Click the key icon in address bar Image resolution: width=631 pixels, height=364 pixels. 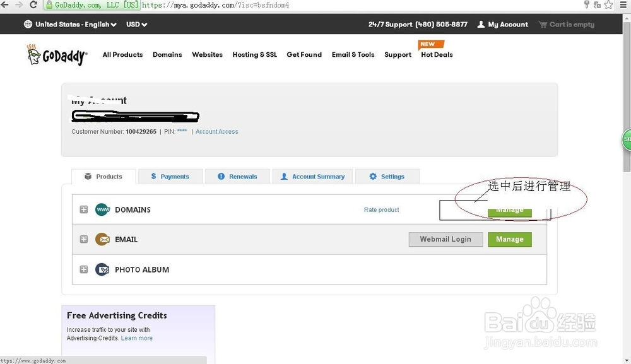pyautogui.click(x=587, y=4)
